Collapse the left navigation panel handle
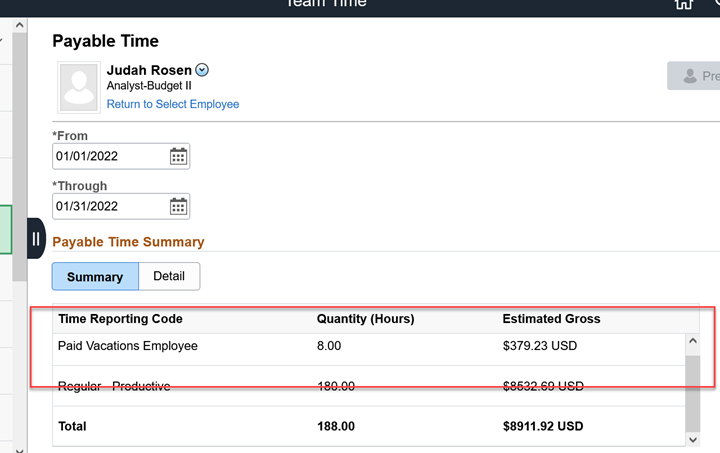The width and height of the screenshot is (720, 453). click(36, 239)
